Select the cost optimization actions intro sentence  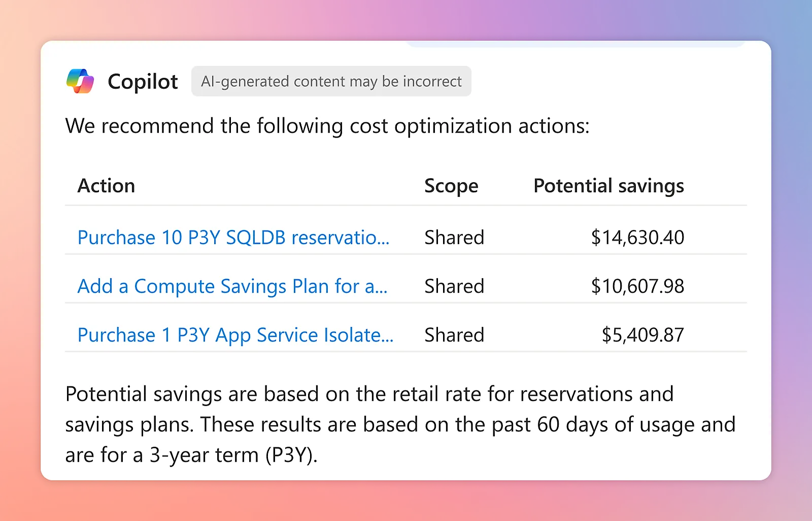327,126
